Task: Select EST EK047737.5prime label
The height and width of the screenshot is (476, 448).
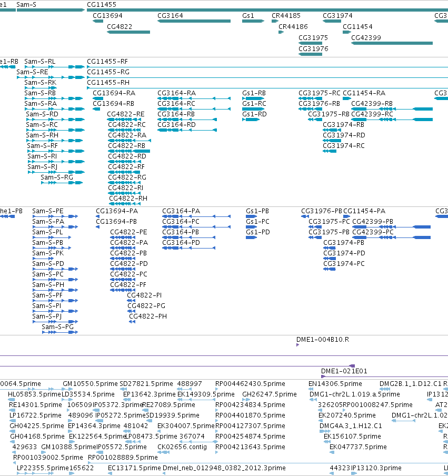Action: 358,447
